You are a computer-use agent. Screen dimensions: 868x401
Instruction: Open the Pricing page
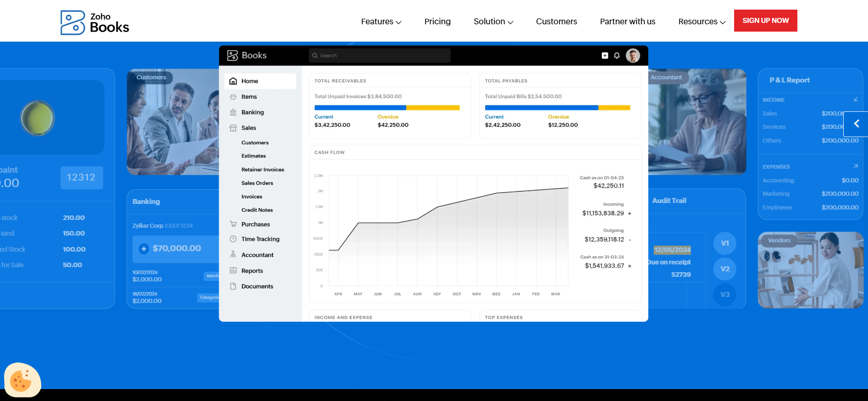437,22
